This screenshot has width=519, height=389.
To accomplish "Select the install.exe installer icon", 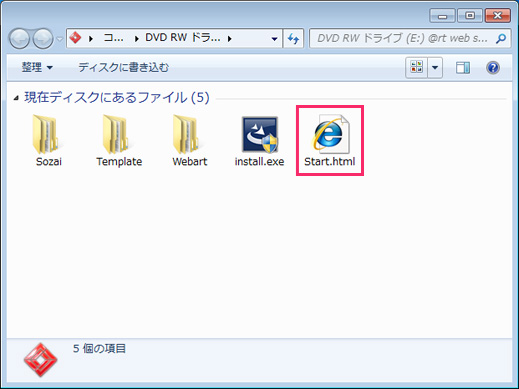I will click(x=260, y=134).
